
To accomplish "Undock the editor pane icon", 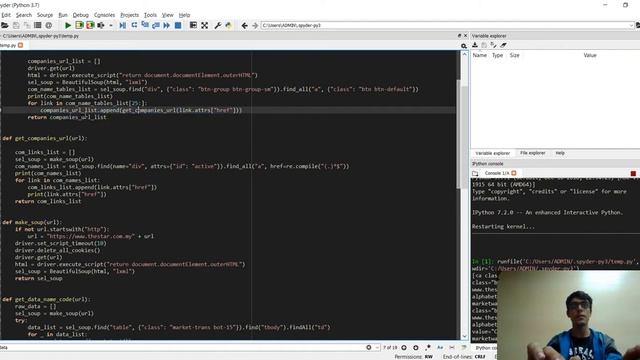I will (x=459, y=36).
